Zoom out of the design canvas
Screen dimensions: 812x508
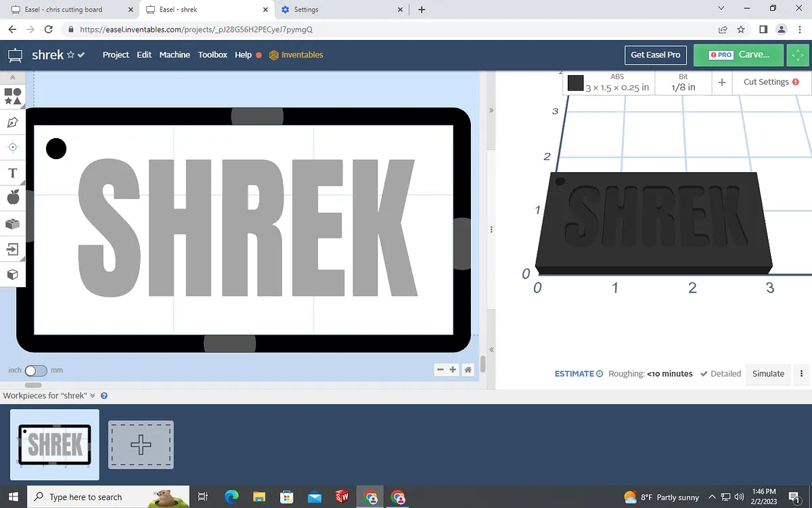(441, 370)
